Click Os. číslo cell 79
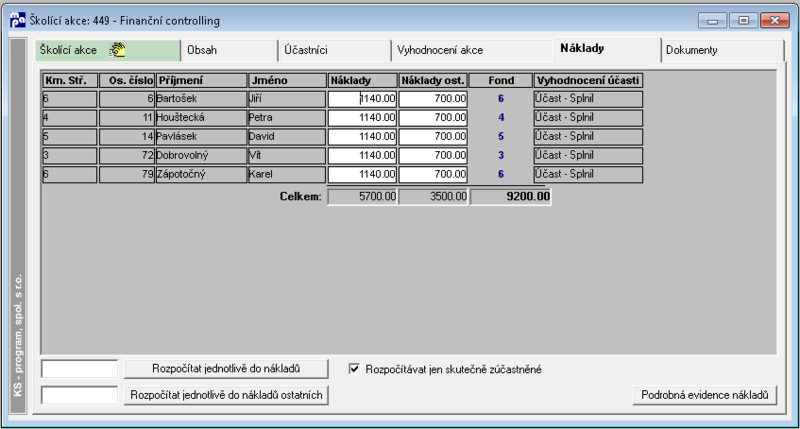 click(x=127, y=174)
